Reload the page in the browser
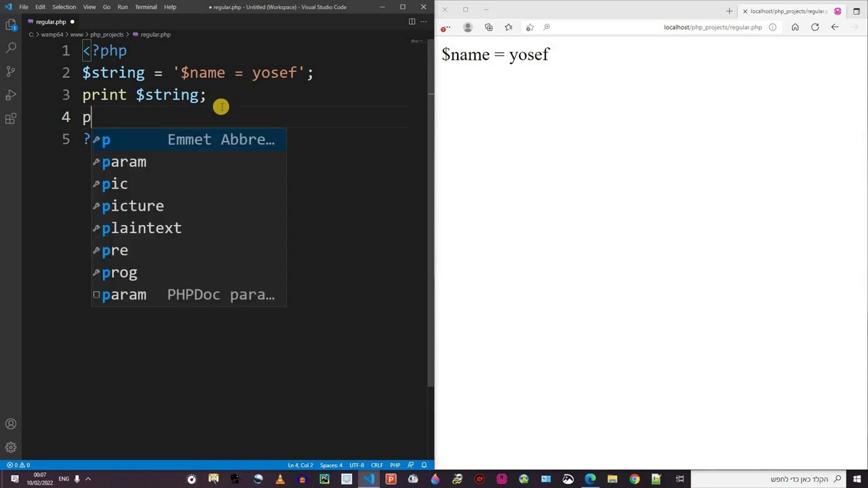 (815, 27)
